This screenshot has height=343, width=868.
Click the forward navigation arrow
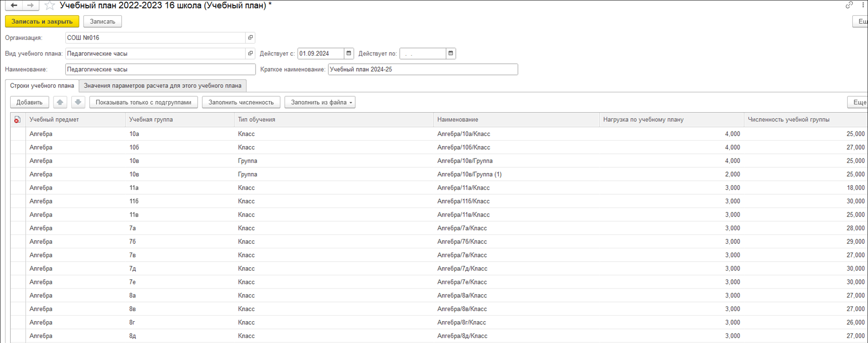coord(30,5)
